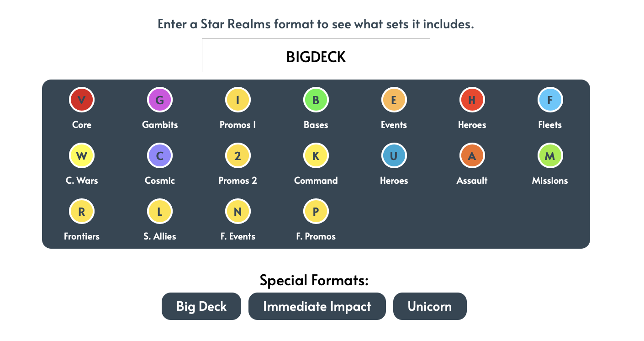Choose the orange E Events icon
Viewport: 644px width, 341px height.
394,100
